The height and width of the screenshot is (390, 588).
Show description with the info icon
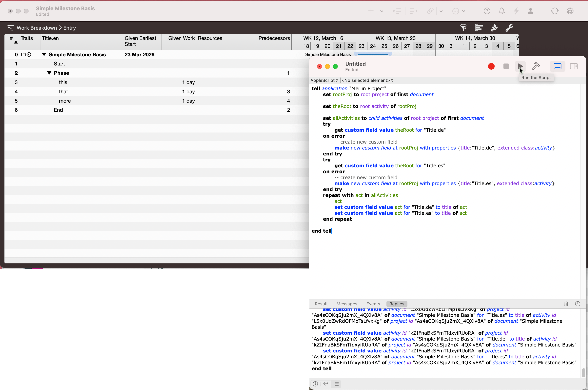(x=315, y=384)
